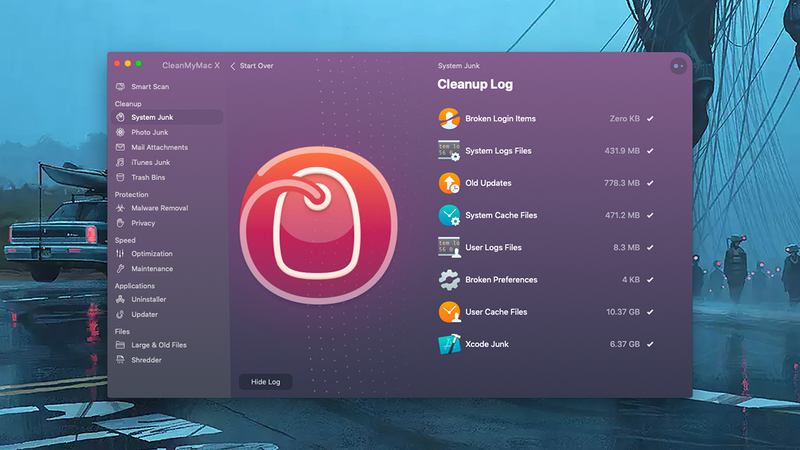Click the Broken Login Items icon
The width and height of the screenshot is (800, 450).
pyautogui.click(x=449, y=118)
